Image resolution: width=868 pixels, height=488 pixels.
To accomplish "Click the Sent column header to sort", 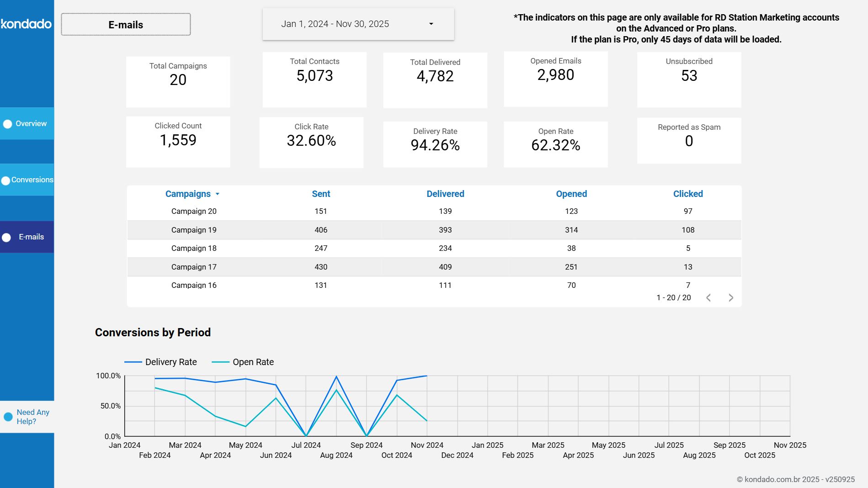I will click(x=320, y=194).
